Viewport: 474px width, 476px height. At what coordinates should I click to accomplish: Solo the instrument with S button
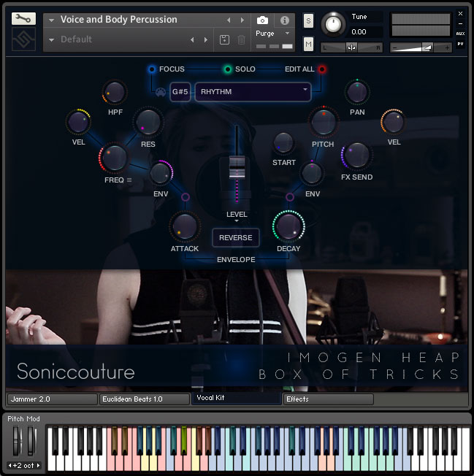pyautogui.click(x=308, y=20)
